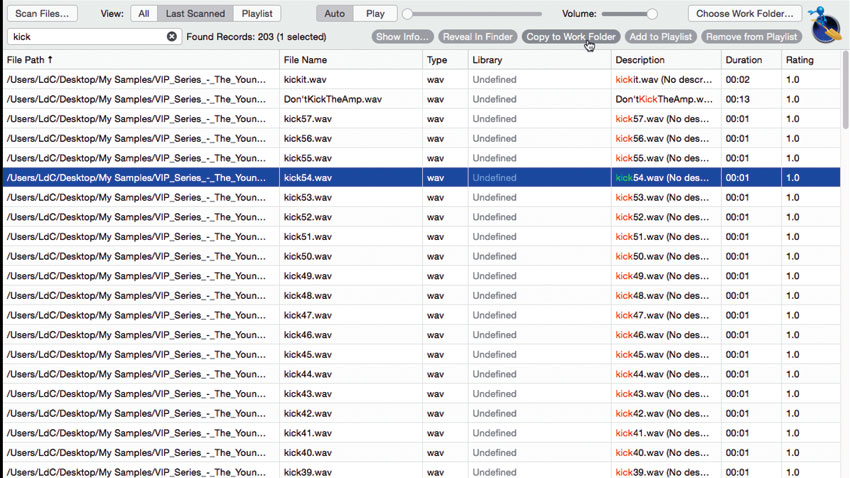850x478 pixels.
Task: Toggle Auto playback mode
Action: [334, 14]
